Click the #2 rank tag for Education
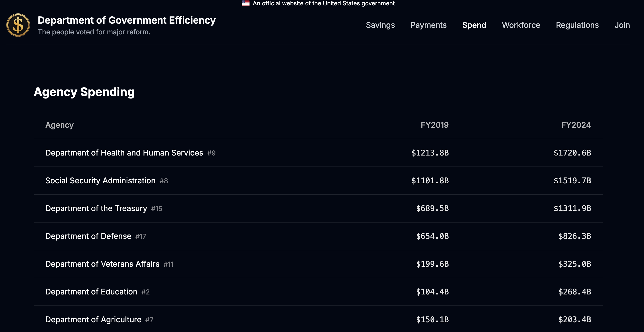 (x=145, y=292)
